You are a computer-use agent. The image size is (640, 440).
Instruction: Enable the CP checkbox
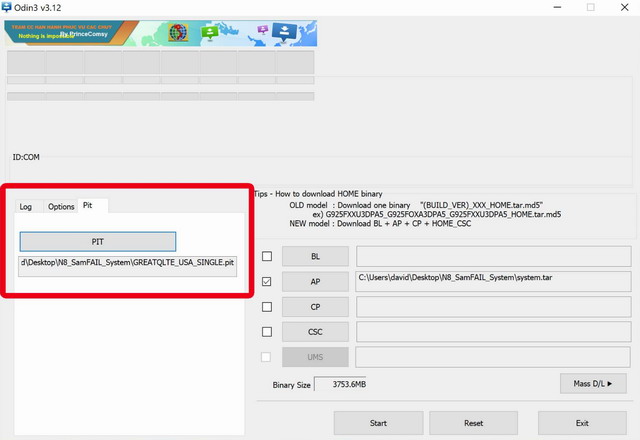click(x=266, y=307)
